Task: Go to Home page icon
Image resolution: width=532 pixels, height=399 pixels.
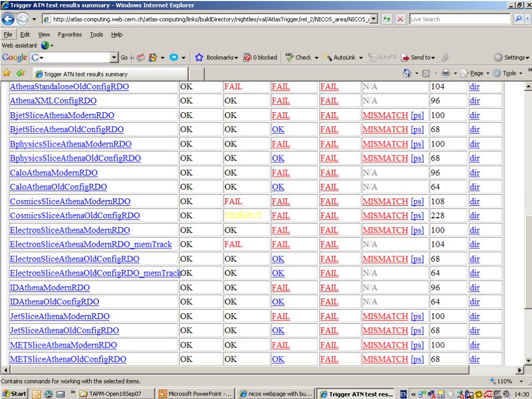Action: point(407,73)
